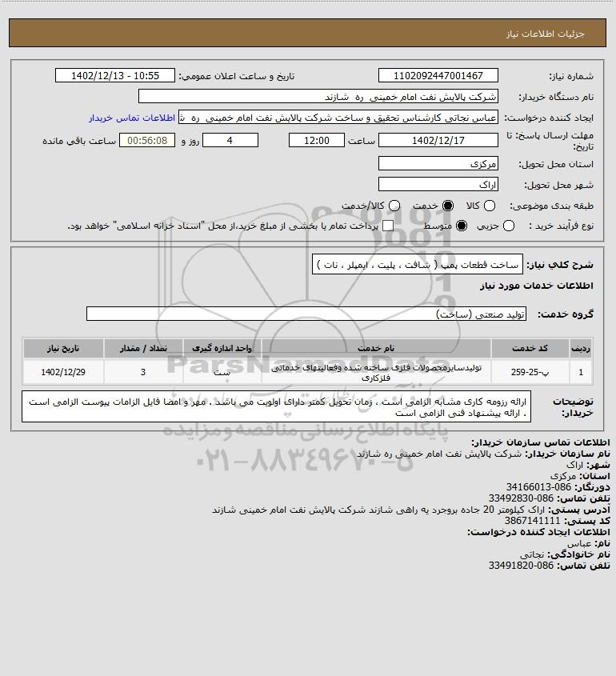Click the quantity cell showing 3
Image resolution: width=616 pixels, height=676 pixels.
click(143, 372)
